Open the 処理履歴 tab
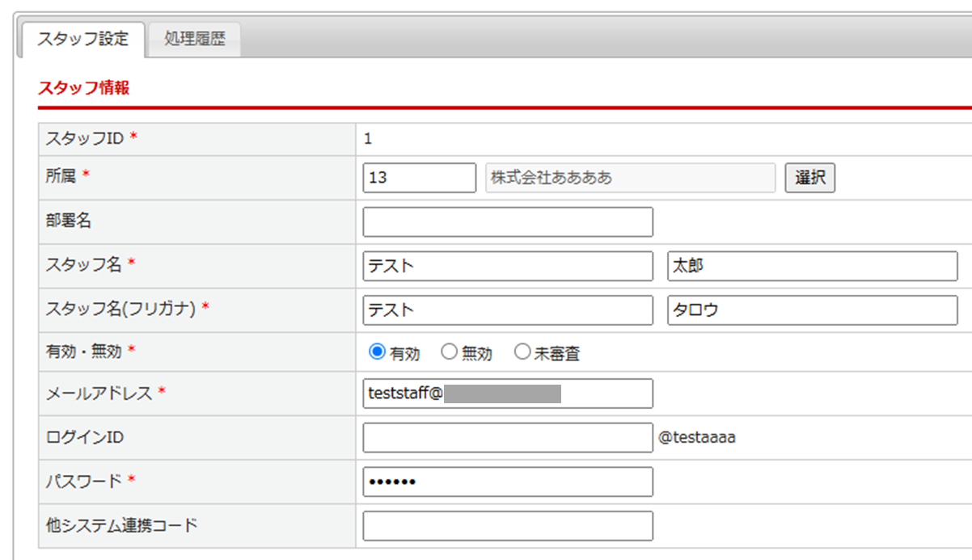Viewport: 972px width, 560px height. [194, 39]
